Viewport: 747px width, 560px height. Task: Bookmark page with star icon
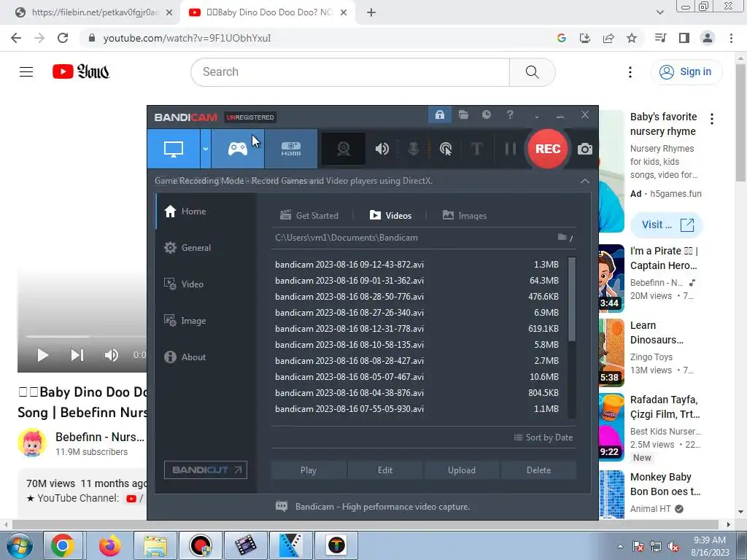(632, 38)
